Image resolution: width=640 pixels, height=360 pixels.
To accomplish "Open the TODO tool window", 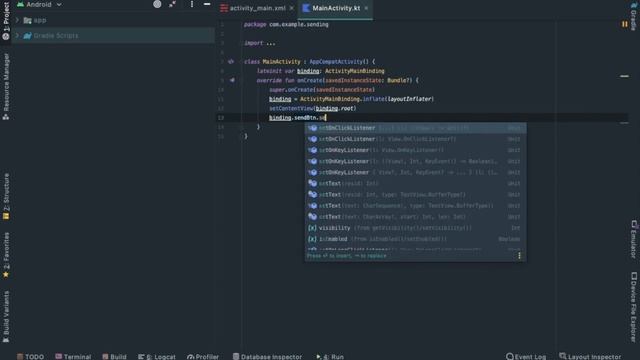I will (x=31, y=357).
